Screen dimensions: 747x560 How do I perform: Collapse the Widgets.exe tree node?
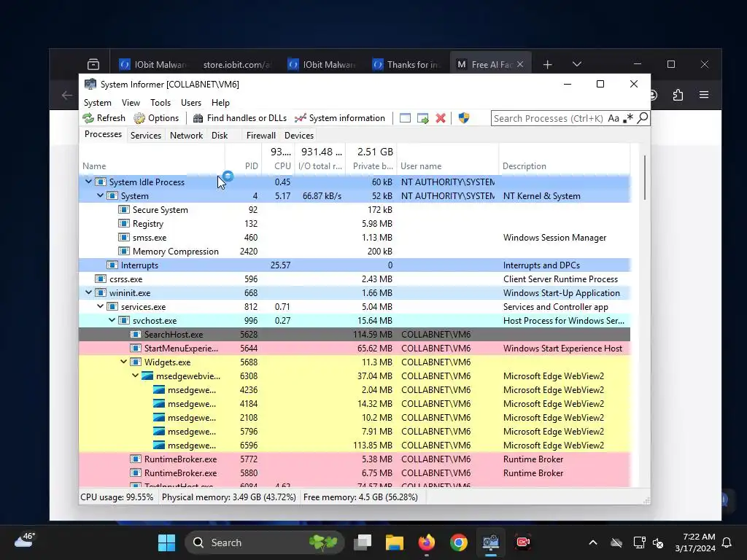pyautogui.click(x=123, y=362)
